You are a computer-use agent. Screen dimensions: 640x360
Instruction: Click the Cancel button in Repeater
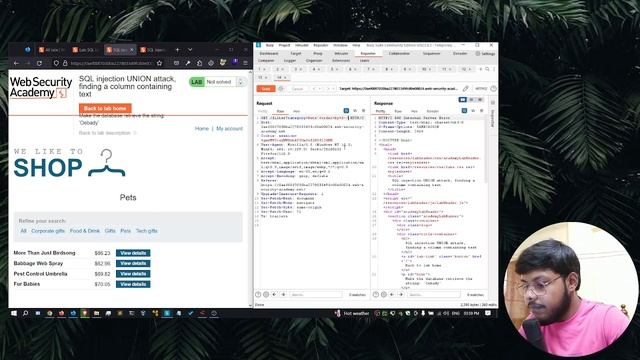[297, 89]
